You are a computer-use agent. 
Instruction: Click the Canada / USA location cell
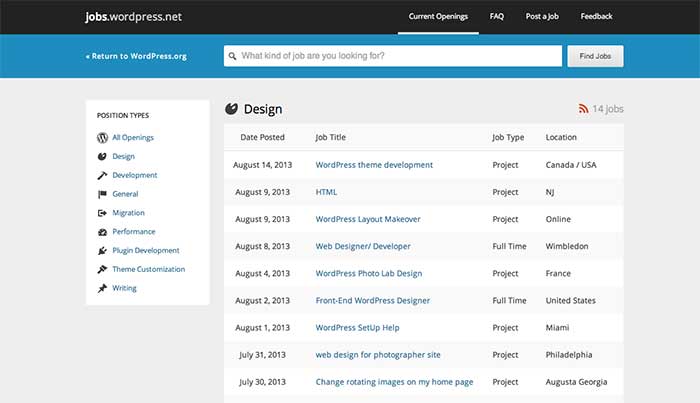tap(571, 165)
